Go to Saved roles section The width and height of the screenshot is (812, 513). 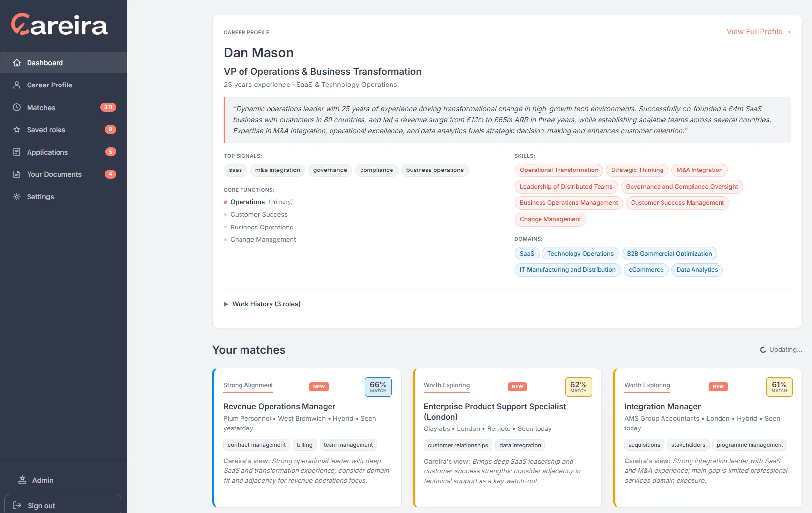click(63, 130)
